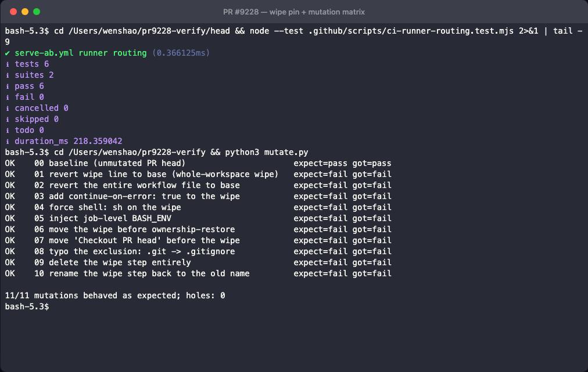588x372 pixels.
Task: Click the yellow minimize window button
Action: click(25, 12)
